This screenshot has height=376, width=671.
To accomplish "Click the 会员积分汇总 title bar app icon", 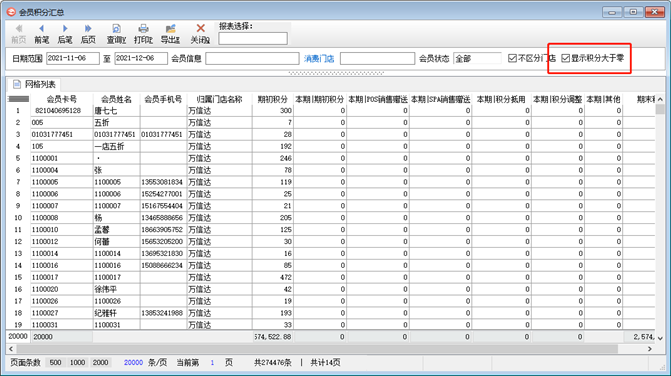I will coord(11,12).
